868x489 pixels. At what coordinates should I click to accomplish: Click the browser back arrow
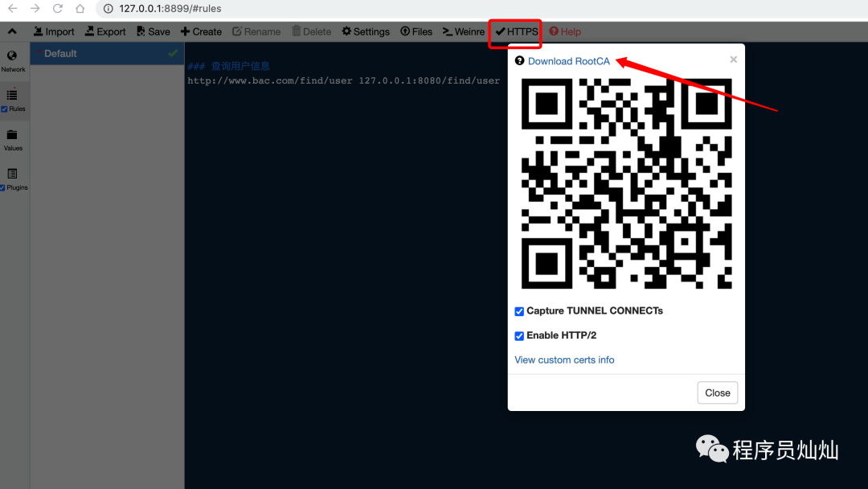coord(12,8)
